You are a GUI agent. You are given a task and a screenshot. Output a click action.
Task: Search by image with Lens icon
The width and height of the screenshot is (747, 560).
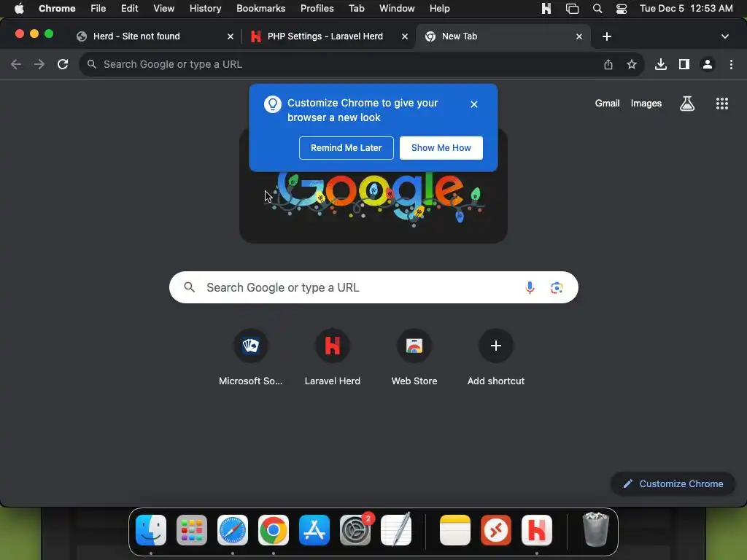click(x=557, y=287)
